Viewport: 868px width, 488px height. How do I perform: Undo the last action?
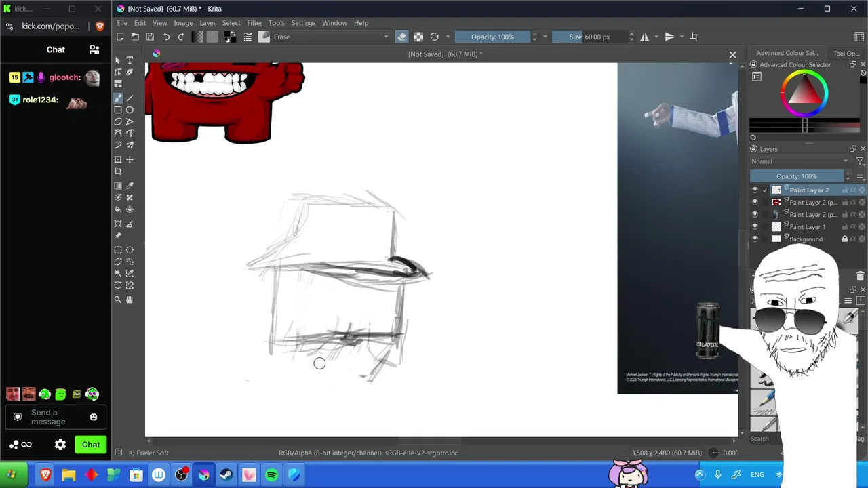tap(166, 37)
